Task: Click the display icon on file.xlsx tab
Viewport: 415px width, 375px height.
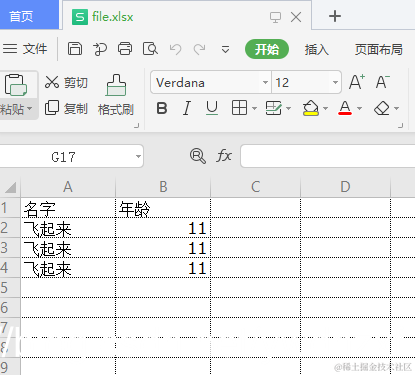Action: point(275,17)
